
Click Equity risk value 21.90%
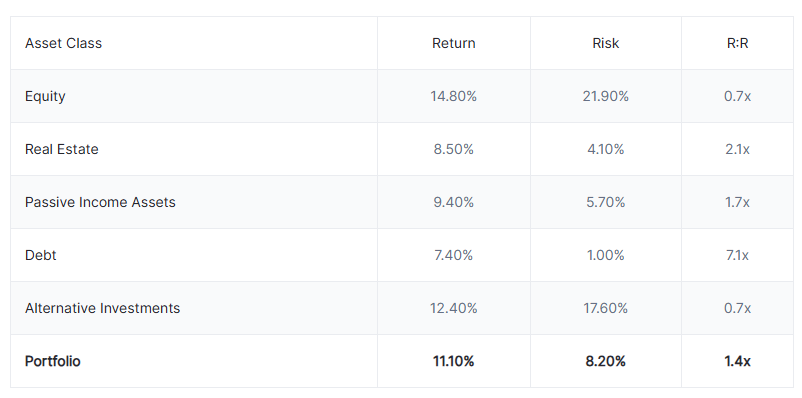606,96
